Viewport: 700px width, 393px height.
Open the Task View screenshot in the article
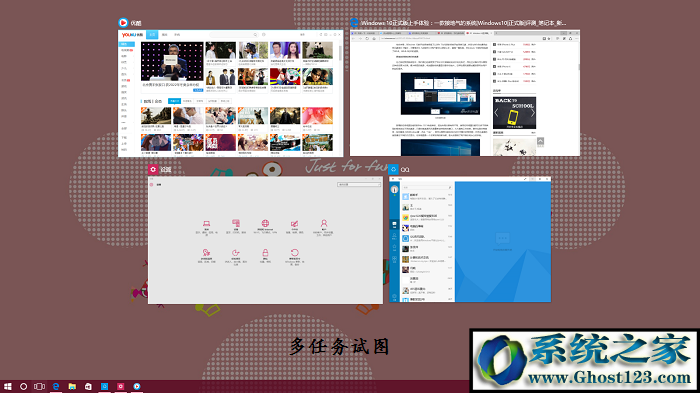pos(440,94)
